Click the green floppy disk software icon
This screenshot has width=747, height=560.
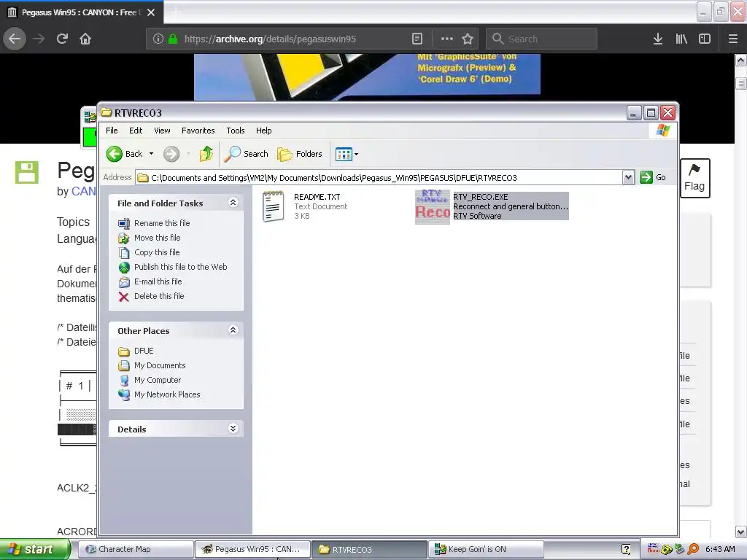click(27, 172)
